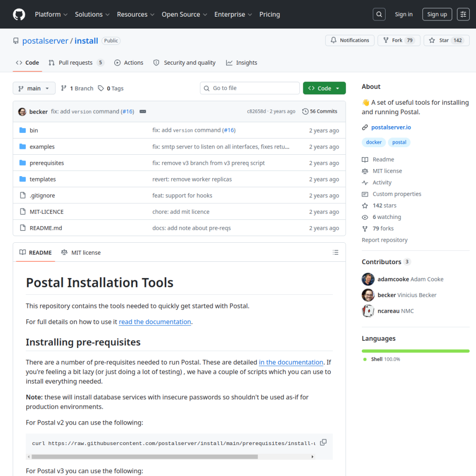The width and height of the screenshot is (476, 476).
Task: Open commit c82658d hash link
Action: coord(256,111)
